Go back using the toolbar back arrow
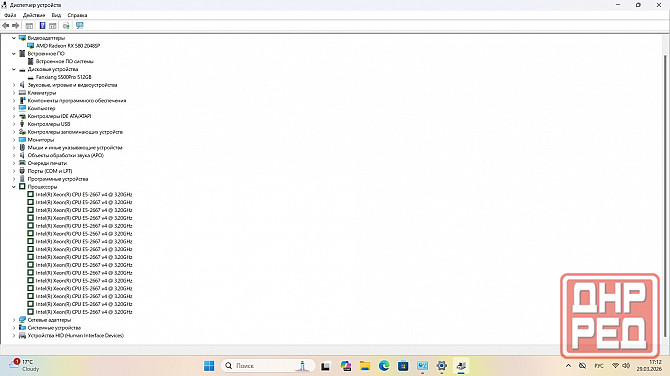 [x=6, y=26]
